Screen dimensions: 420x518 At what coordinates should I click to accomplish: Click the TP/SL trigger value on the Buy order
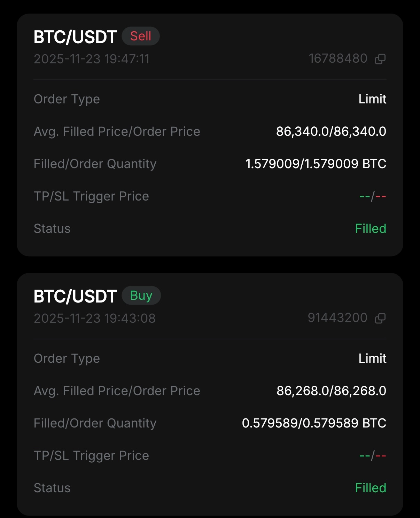373,456
